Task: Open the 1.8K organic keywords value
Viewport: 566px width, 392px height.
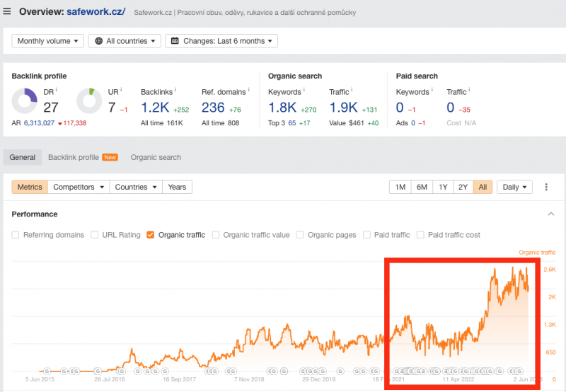Action: point(282,108)
